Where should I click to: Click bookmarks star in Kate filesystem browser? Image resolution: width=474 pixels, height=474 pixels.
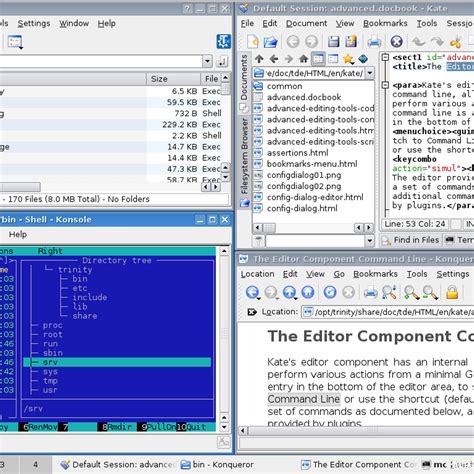click(348, 59)
